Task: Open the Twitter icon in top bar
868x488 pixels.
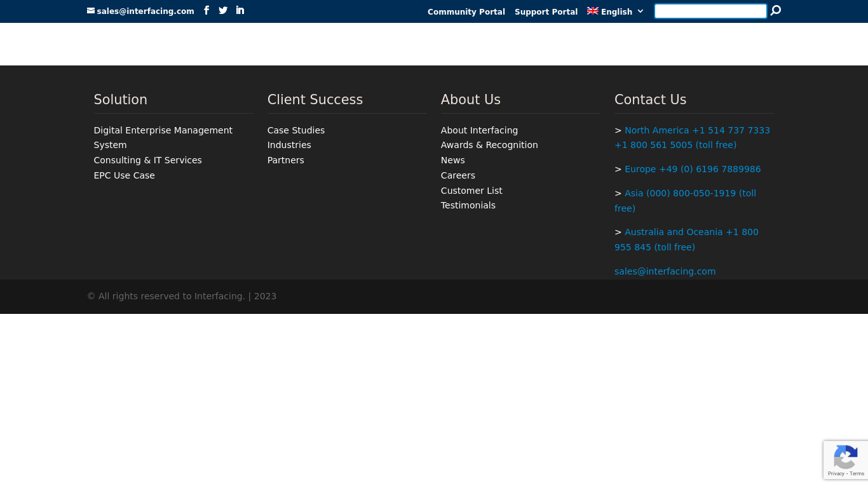Action: pyautogui.click(x=223, y=10)
